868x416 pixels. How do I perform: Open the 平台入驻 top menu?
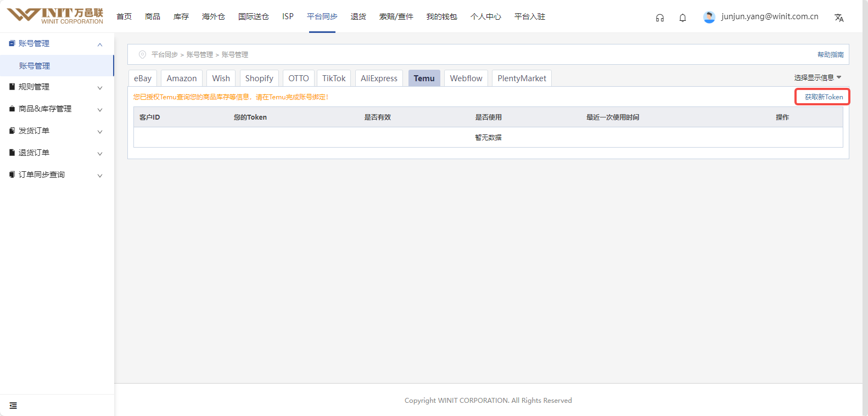[x=530, y=16]
